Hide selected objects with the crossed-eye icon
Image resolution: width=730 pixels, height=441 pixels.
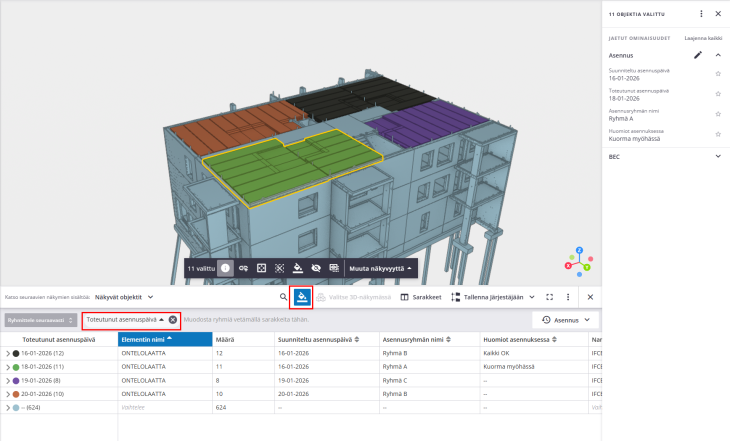pyautogui.click(x=315, y=268)
